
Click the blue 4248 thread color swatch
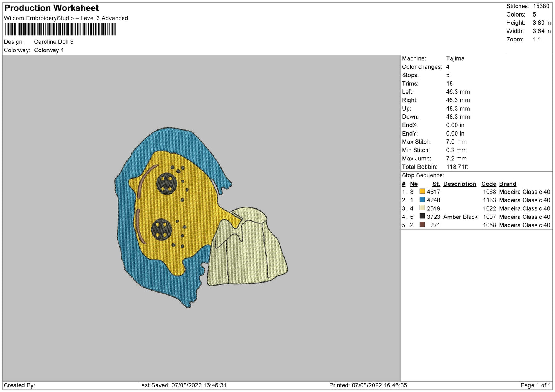tap(422, 200)
